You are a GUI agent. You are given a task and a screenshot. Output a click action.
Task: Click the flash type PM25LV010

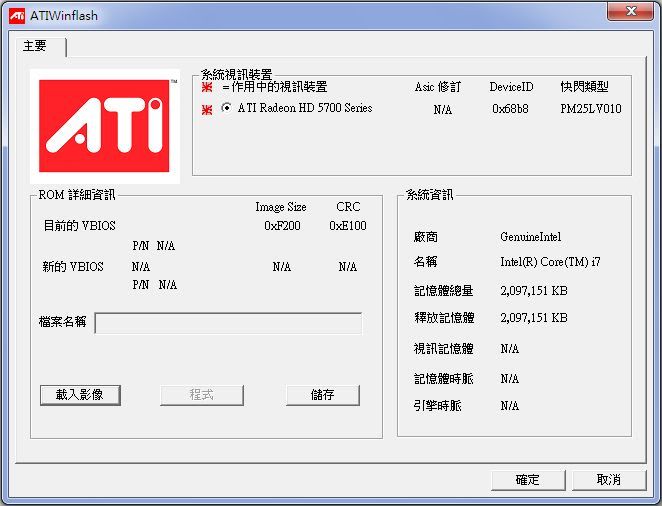(591, 109)
